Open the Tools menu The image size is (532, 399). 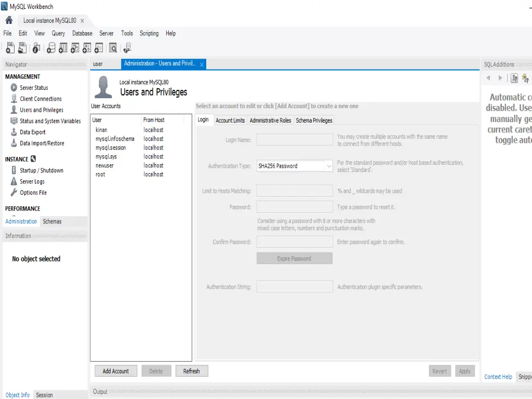click(x=127, y=33)
